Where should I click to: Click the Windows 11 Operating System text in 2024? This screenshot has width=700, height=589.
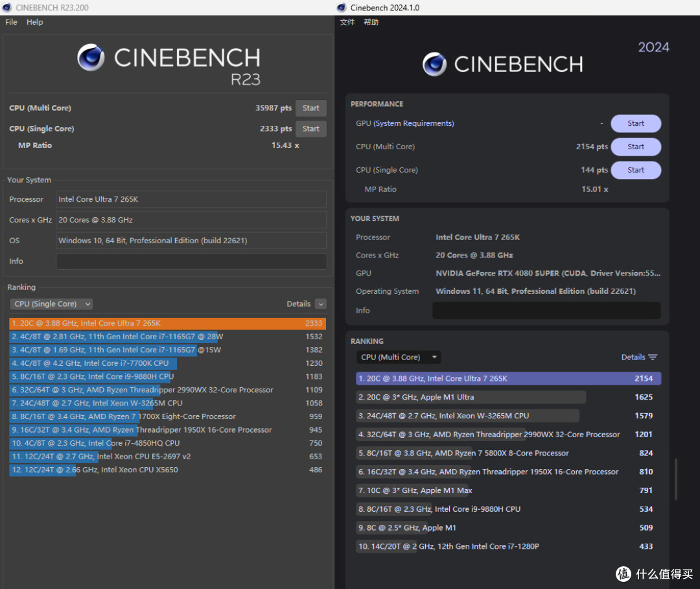tap(536, 291)
